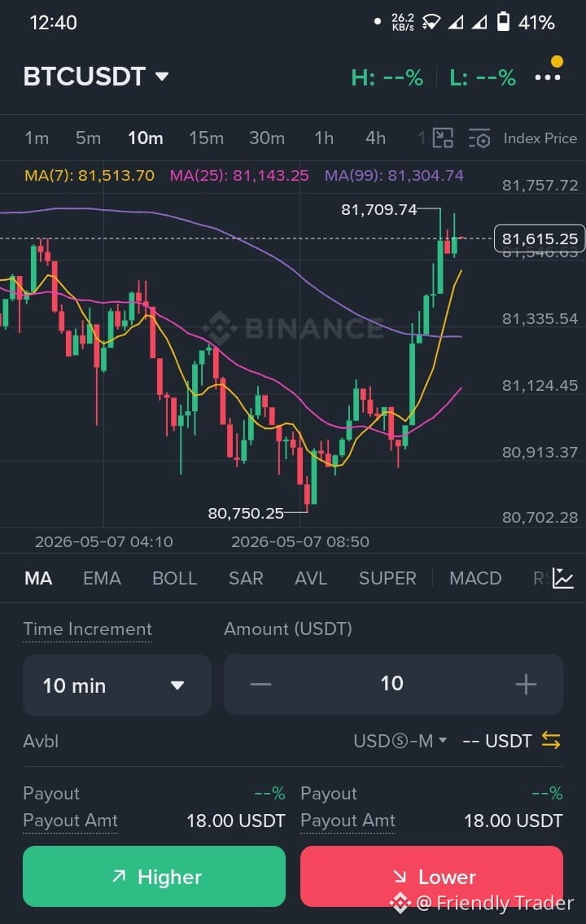Tap the clock showing 12:40
Image resolution: width=586 pixels, height=924 pixels.
tap(53, 23)
